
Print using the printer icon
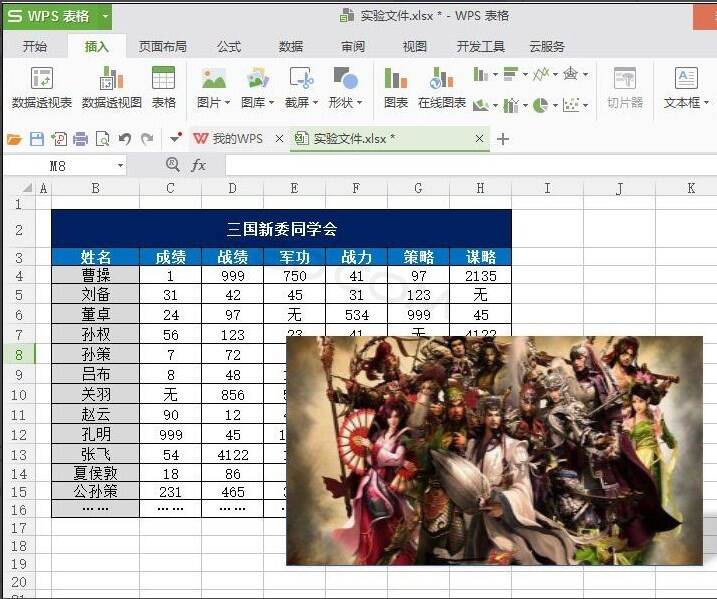[x=80, y=139]
